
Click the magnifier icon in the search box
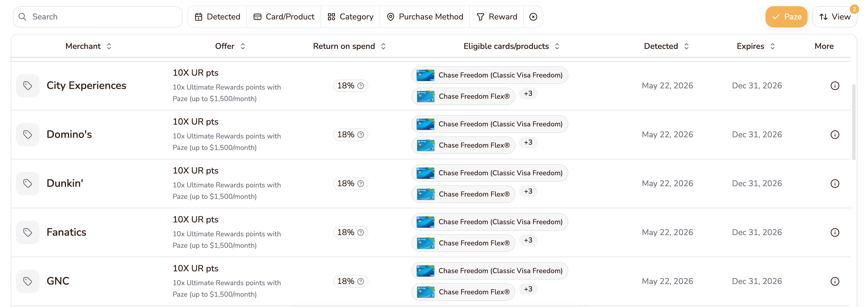click(23, 16)
